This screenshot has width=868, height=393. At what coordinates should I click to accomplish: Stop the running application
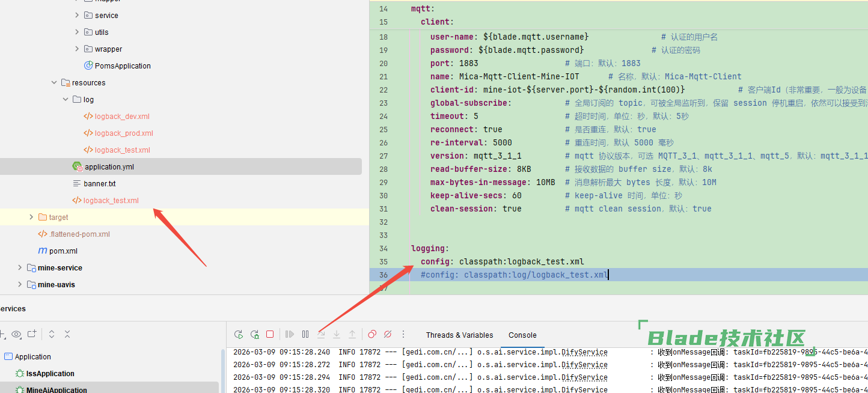[x=270, y=335]
